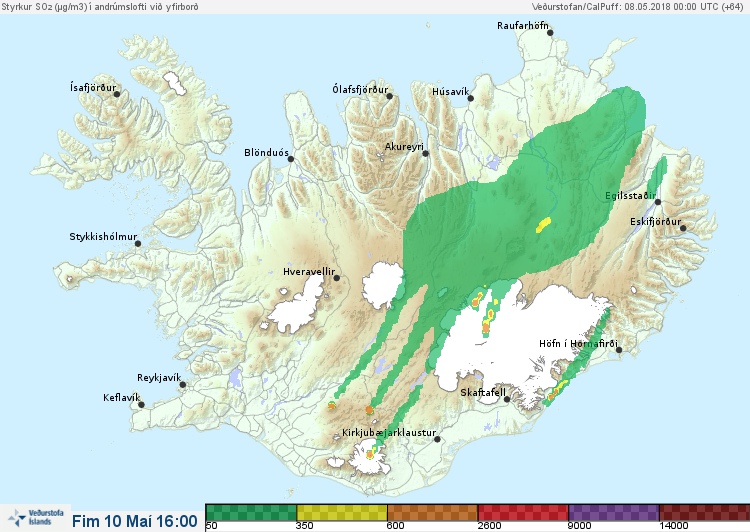The image size is (750, 532).
Task: Click the red 2600 legend swatch
Action: click(x=523, y=512)
